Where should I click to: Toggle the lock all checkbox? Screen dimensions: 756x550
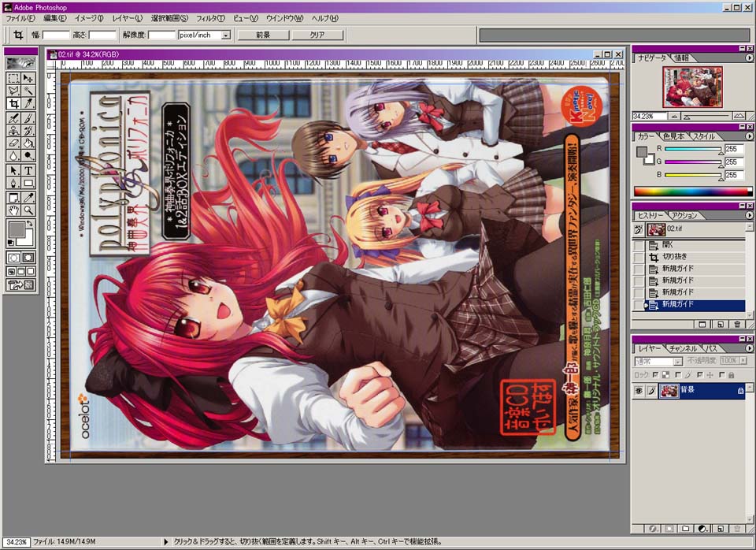tap(722, 375)
